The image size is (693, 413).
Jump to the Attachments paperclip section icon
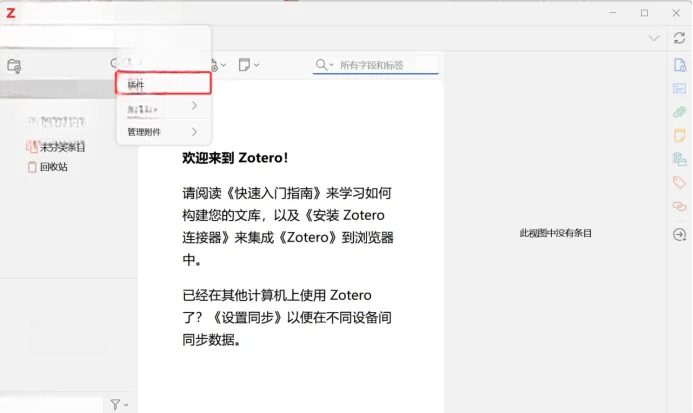click(x=679, y=112)
